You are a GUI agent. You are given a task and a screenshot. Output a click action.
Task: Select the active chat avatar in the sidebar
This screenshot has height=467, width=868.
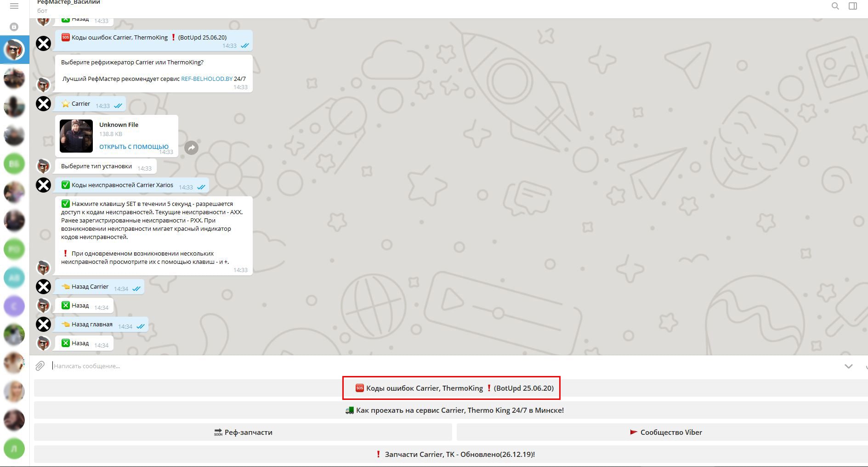pyautogui.click(x=14, y=50)
